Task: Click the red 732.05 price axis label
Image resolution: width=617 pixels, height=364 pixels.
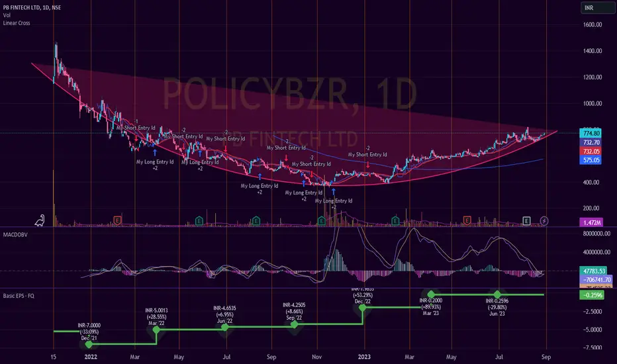Action: 591,151
